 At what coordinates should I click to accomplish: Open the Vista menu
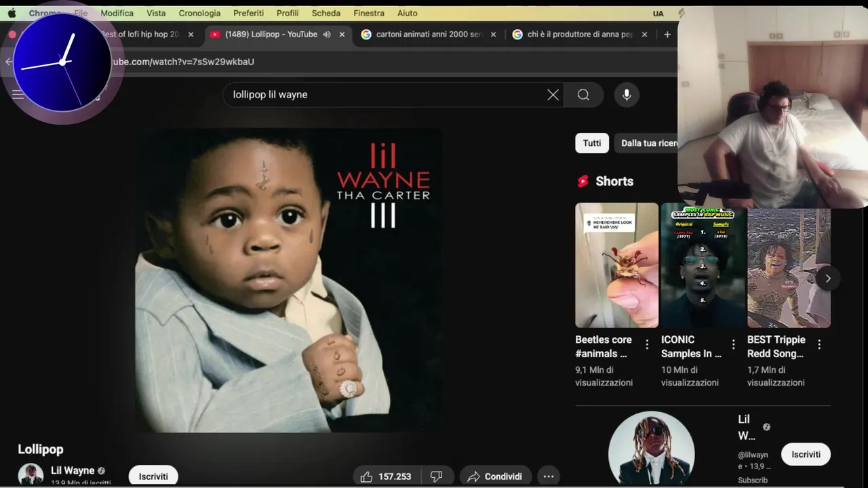(x=156, y=13)
